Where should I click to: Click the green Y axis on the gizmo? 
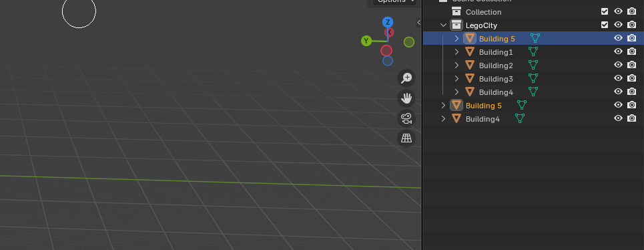pyautogui.click(x=366, y=41)
